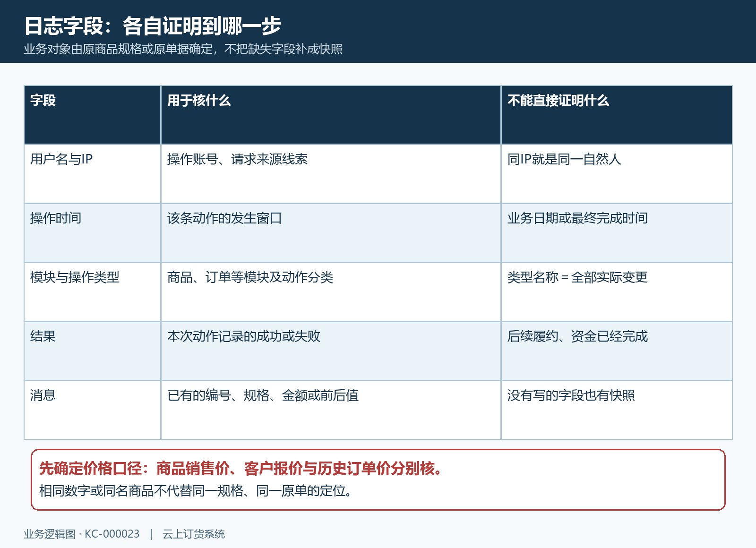756x548 pixels.
Task: Select the cell 消息
Action: coord(93,410)
